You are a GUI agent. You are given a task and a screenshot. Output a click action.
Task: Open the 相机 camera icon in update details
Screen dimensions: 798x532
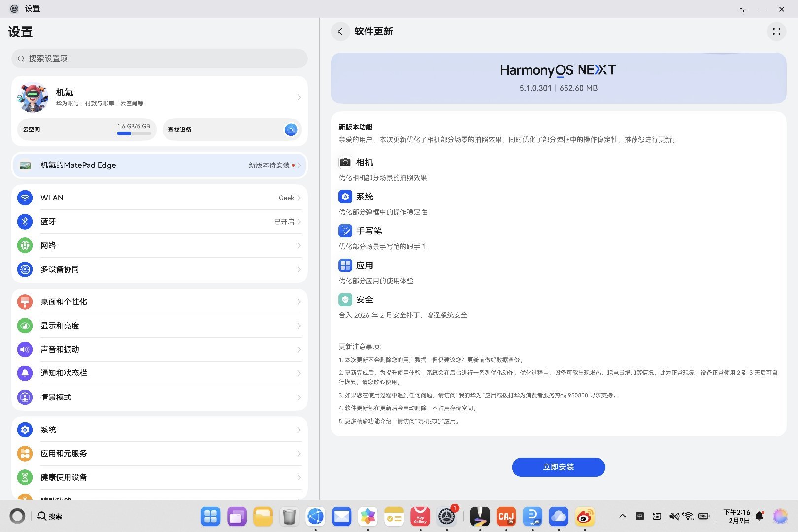point(345,162)
